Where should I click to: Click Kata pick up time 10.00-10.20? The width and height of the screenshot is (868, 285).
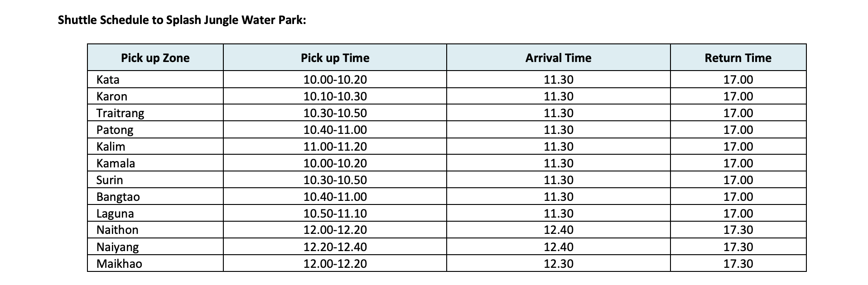335,80
